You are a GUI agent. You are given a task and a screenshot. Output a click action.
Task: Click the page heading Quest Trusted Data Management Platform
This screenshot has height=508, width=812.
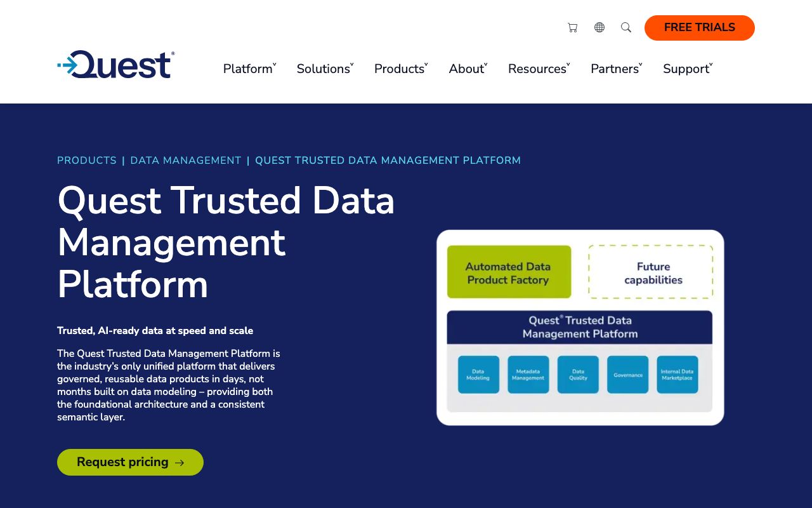pos(226,242)
